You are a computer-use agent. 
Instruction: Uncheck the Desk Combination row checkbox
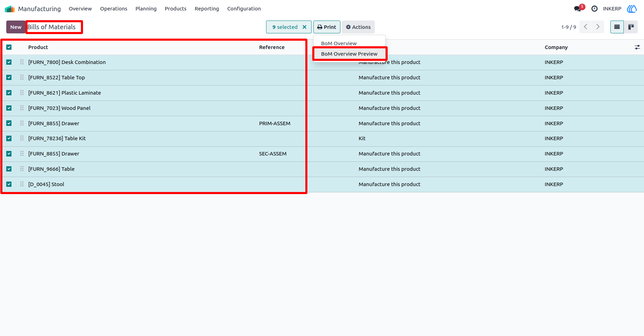[x=9, y=62]
